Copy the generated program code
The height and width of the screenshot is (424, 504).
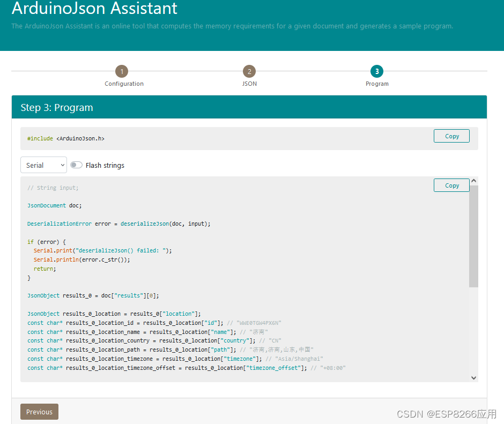pos(451,185)
